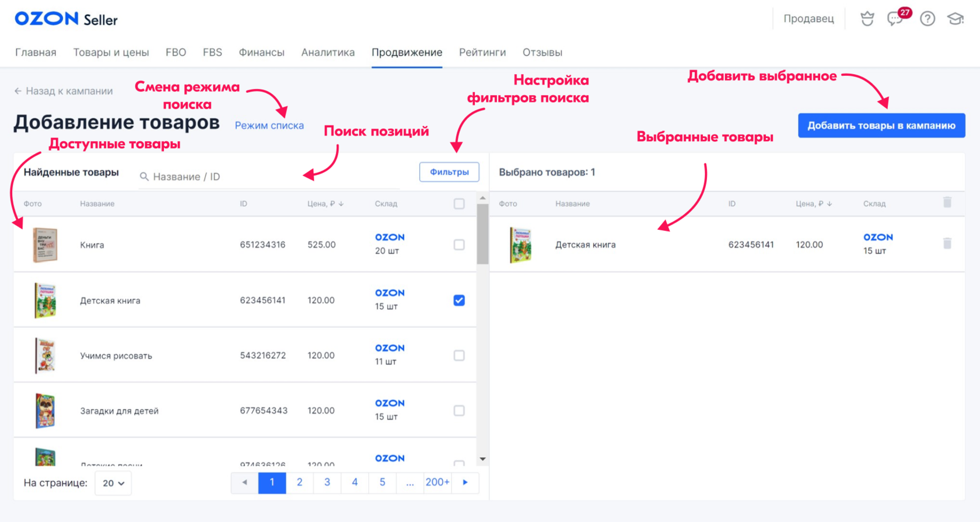Click scrollbar up arrow in found products
Image resolution: width=980 pixels, height=522 pixels.
tap(482, 198)
